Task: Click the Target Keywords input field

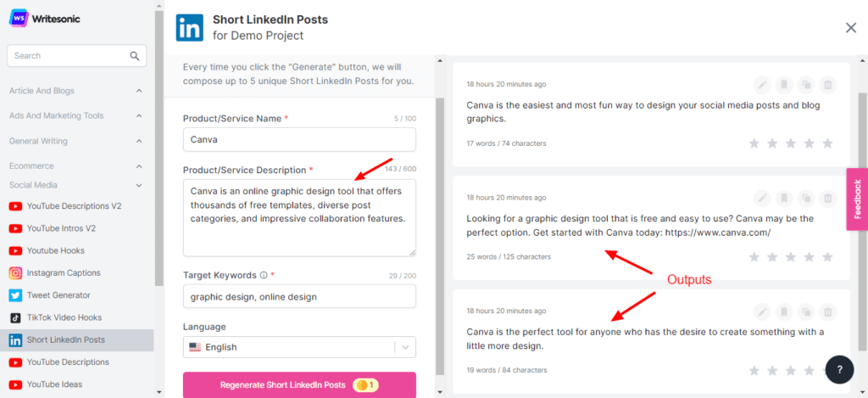Action: [299, 296]
